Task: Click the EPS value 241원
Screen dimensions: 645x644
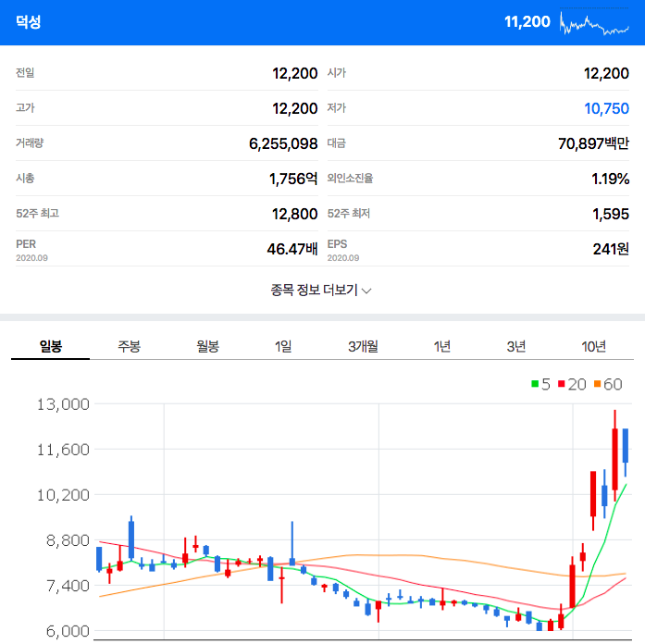Action: (611, 249)
